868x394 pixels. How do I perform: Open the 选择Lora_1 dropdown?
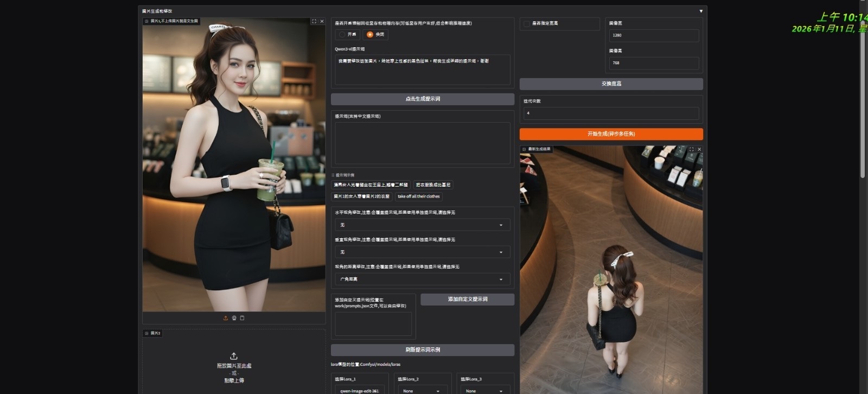[x=360, y=390]
